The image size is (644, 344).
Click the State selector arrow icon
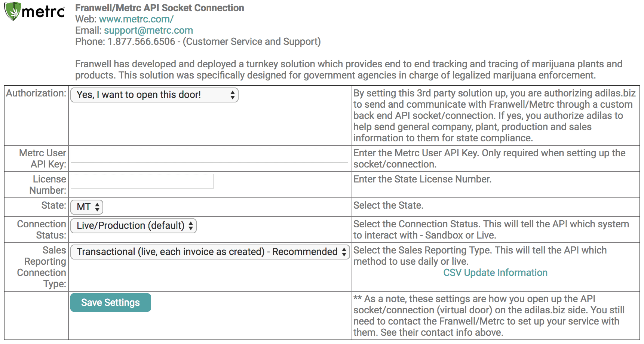point(97,207)
